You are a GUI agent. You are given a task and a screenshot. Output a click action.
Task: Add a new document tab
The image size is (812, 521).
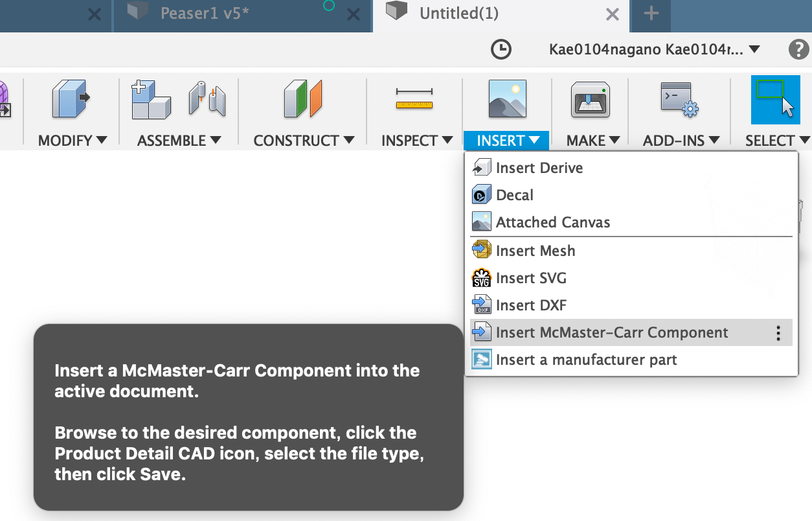tap(651, 14)
